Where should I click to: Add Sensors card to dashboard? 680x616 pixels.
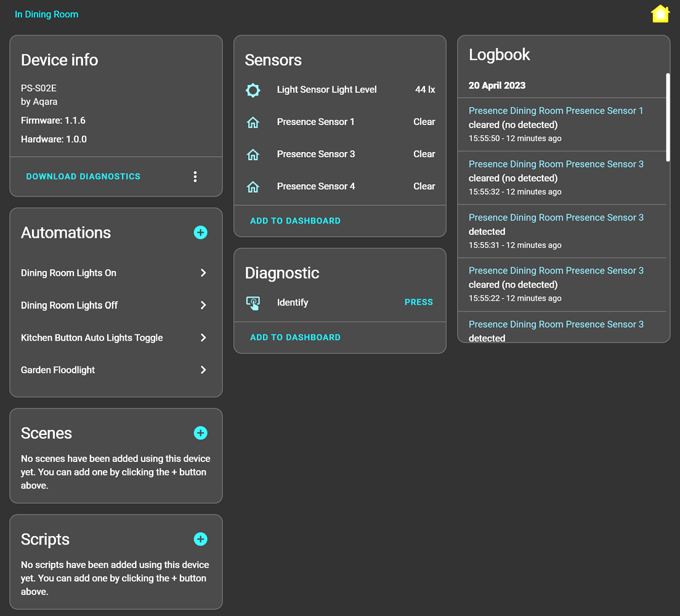coord(295,221)
